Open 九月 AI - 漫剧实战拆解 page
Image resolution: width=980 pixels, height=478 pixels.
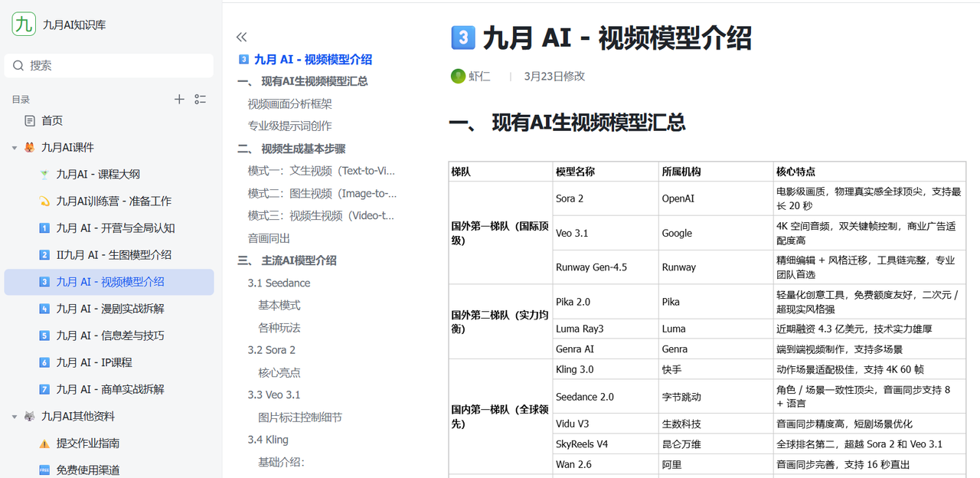tap(109, 309)
